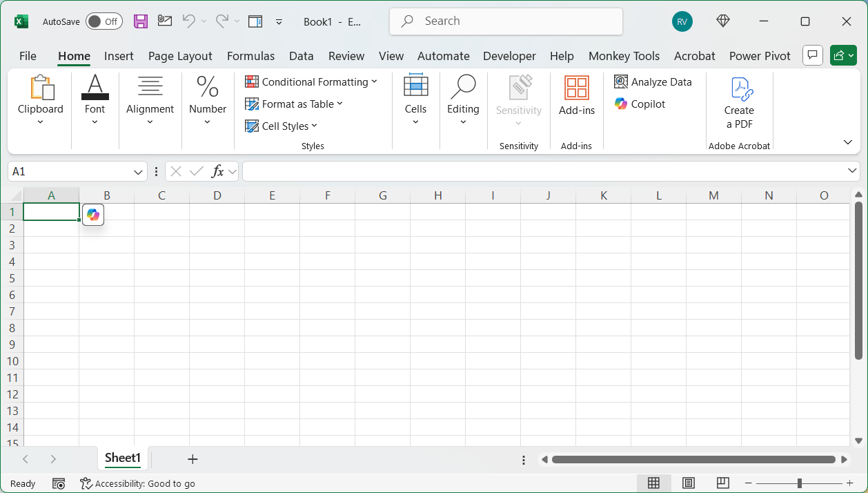This screenshot has width=868, height=493.
Task: Launch Copilot from the ribbon
Action: (x=641, y=104)
